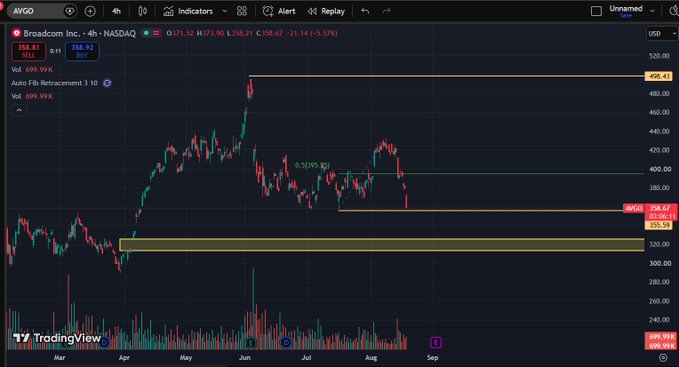The height and width of the screenshot is (367, 679).
Task: Click the -21.14 (-5.57%) change value
Action: click(312, 33)
